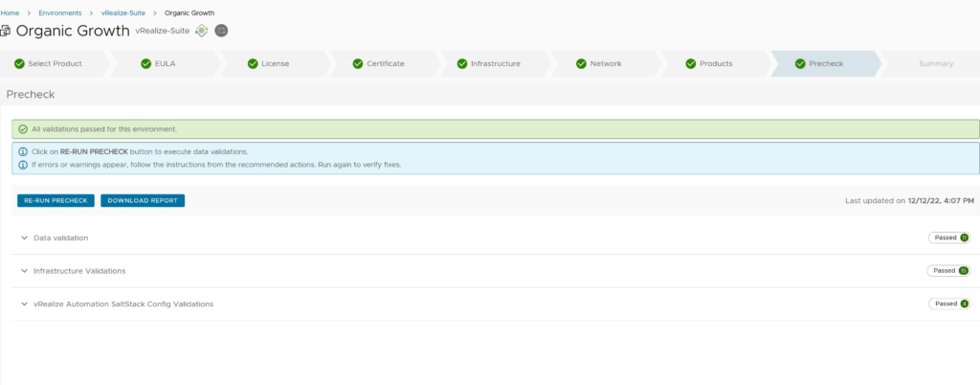
Task: Click the Data validation row title
Action: tap(60, 238)
